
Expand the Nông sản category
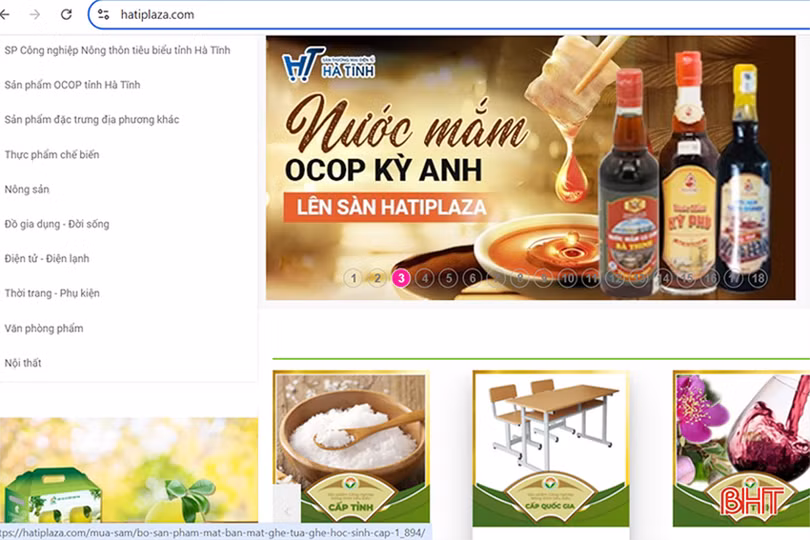click(x=27, y=189)
